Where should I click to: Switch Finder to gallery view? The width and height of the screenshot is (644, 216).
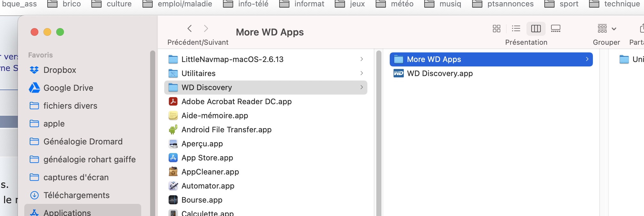click(556, 28)
